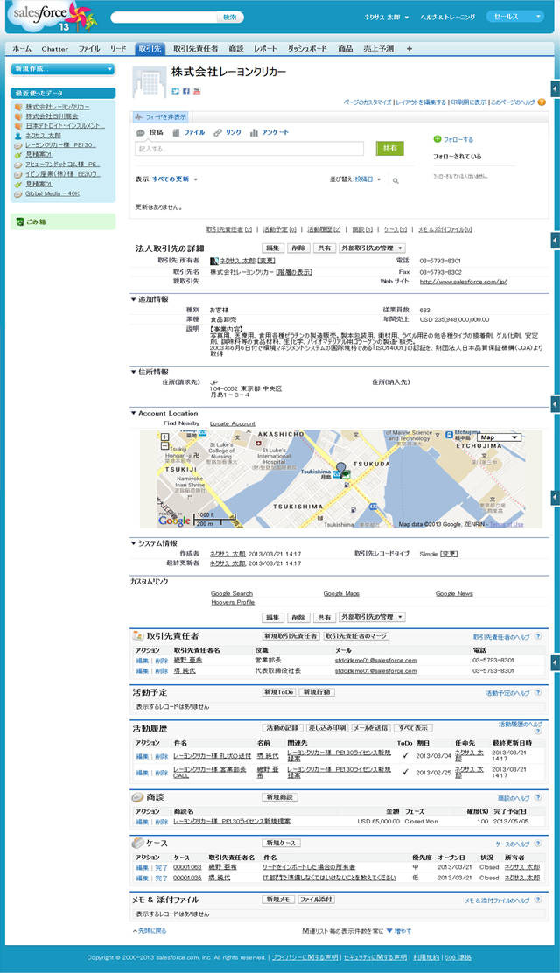Open 日本デトロイト・インスルメント in recent items
Viewport: 560px width, 973px height.
coord(66,125)
